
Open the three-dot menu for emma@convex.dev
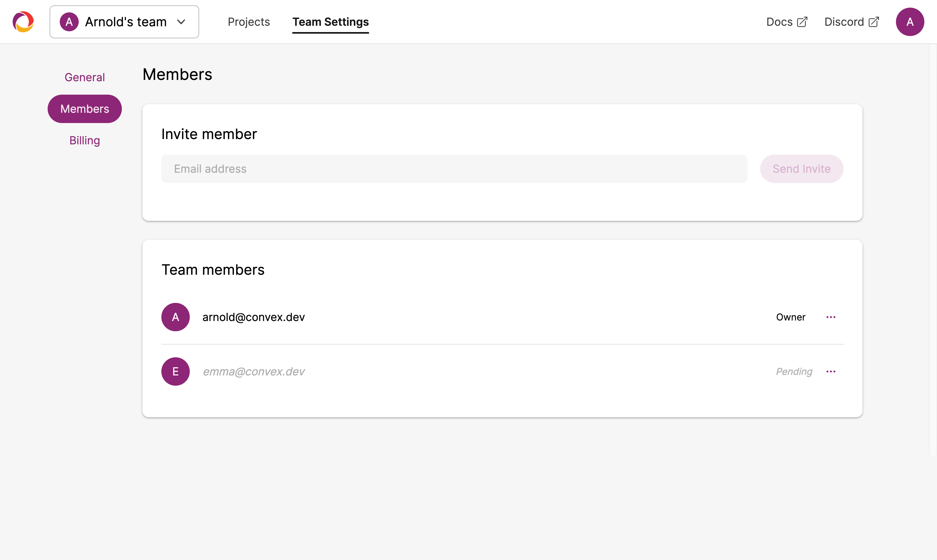pos(830,372)
